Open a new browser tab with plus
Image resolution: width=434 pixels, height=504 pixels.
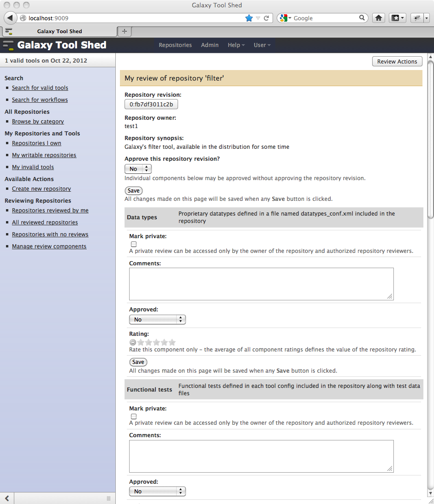click(x=125, y=31)
